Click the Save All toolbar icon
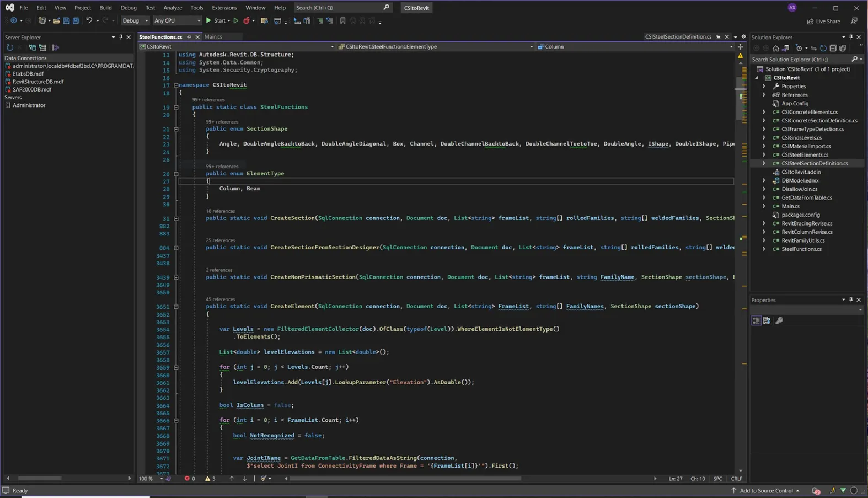The width and height of the screenshot is (868, 498). point(76,21)
